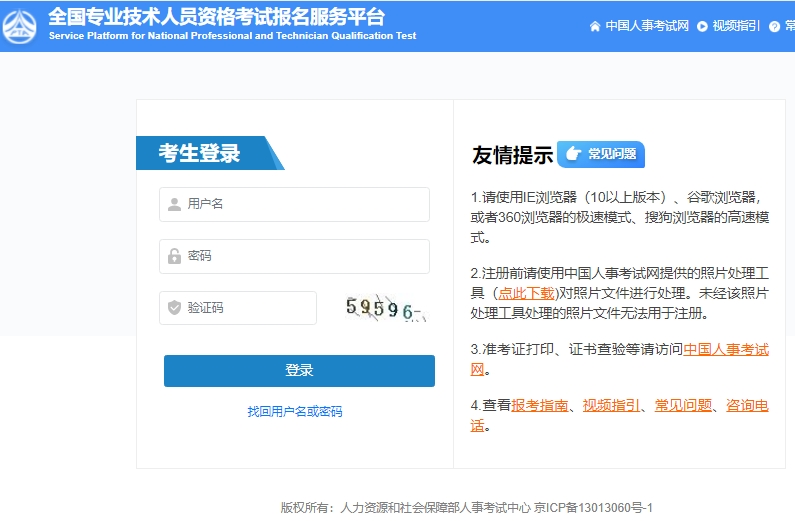This screenshot has height=521, width=795.
Task: Click the question mark help icon in header
Action: 774,26
